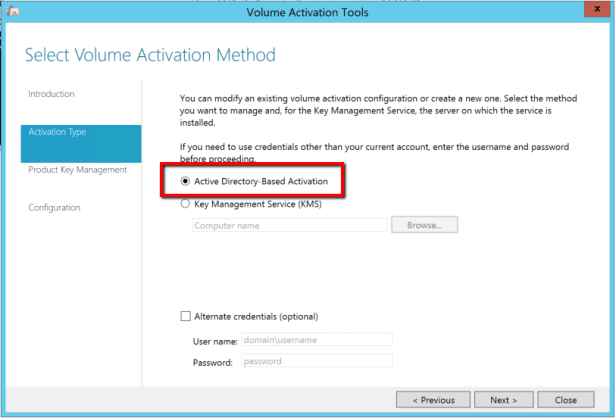The image size is (616, 418).
Task: Select Active Directory-Based Activation radio button
Action: [185, 181]
